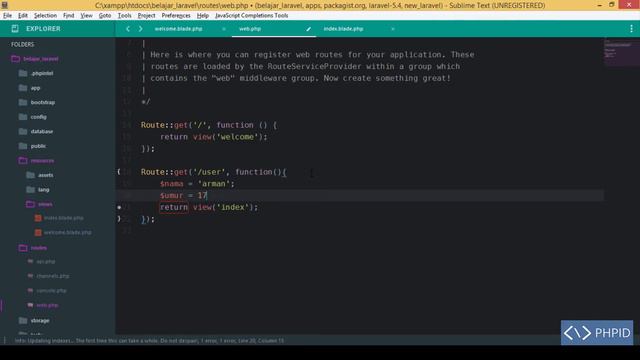Image resolution: width=640 pixels, height=360 pixels.
Task: Go to previous tab with left arrow
Action: click(x=128, y=29)
